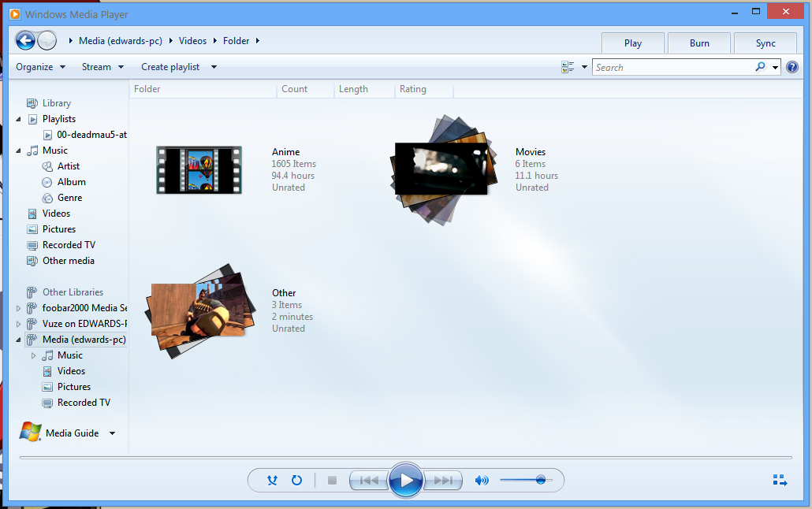Select Album under Music

72,182
